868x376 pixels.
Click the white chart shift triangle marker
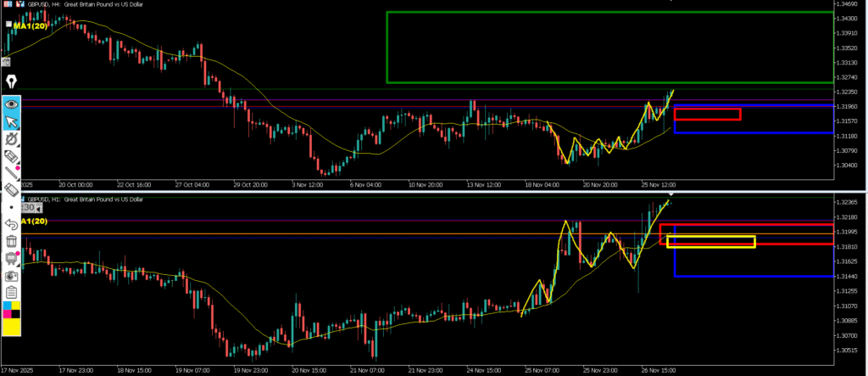tap(671, 194)
